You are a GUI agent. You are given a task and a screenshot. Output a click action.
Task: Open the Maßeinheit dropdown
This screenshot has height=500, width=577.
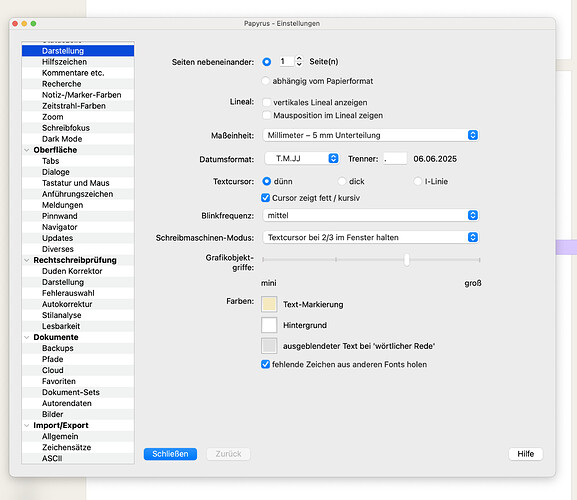point(371,135)
